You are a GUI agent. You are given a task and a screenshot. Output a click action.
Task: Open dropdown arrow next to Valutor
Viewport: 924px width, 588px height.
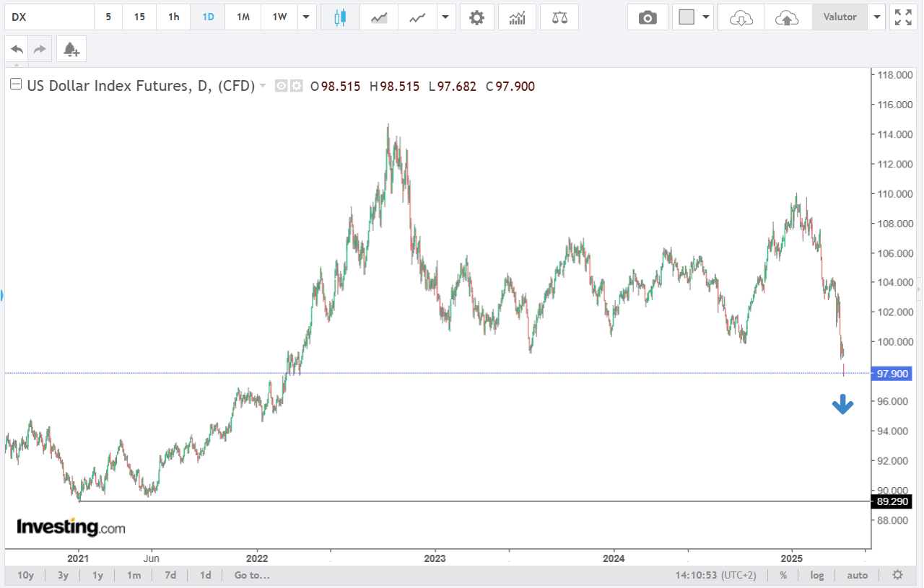click(x=877, y=17)
